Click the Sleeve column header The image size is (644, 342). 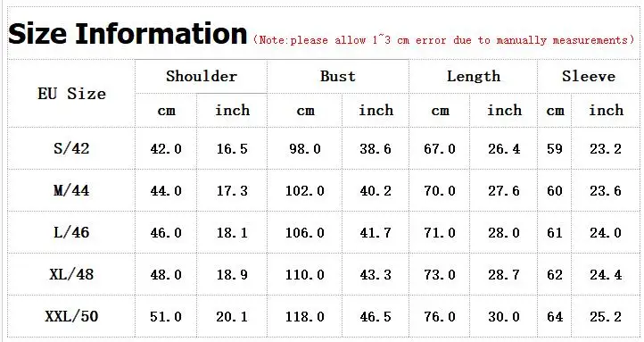[x=589, y=77]
